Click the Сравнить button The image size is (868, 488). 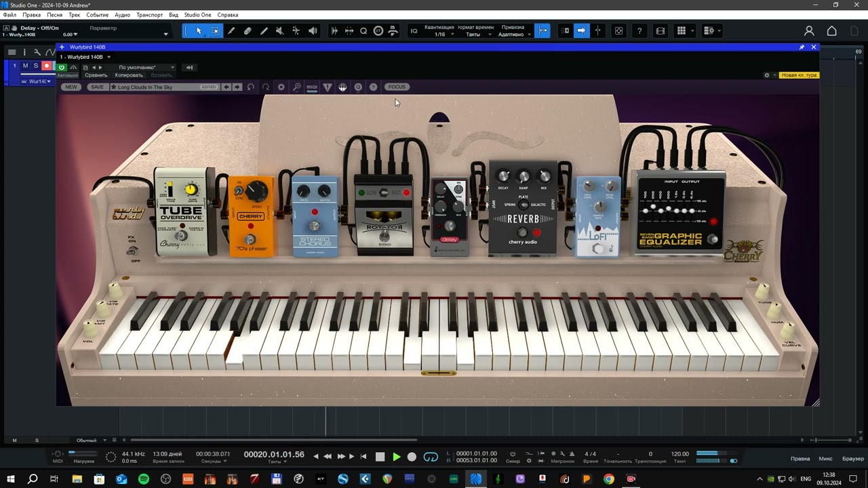click(x=96, y=75)
